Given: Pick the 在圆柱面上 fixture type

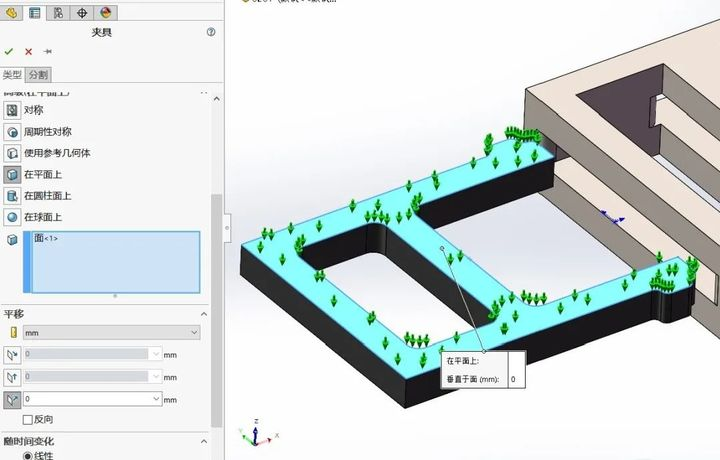Looking at the screenshot, I should (x=13, y=196).
